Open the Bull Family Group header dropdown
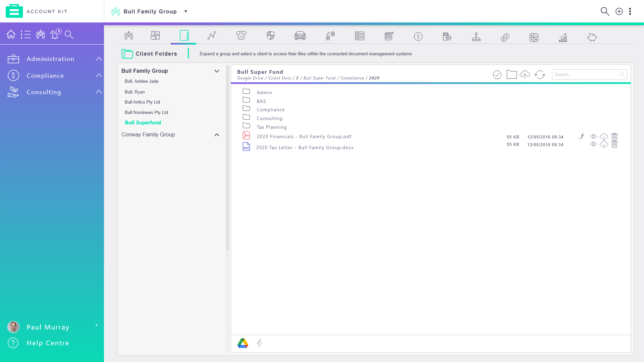The height and width of the screenshot is (362, 644). [185, 11]
